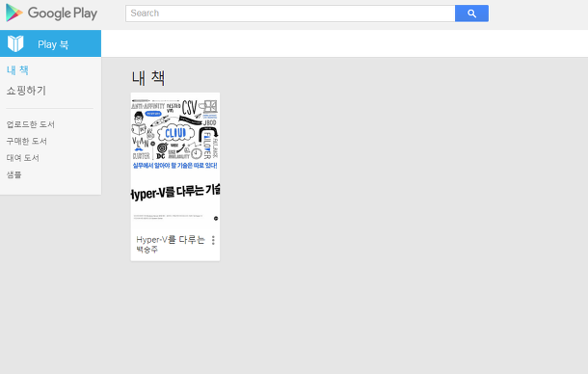Open 내 책 in the sidebar
The width and height of the screenshot is (588, 374).
click(17, 69)
